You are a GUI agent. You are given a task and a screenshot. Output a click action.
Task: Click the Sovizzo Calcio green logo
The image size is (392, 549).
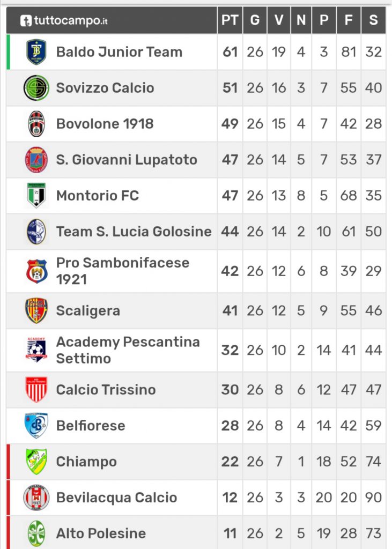click(36, 88)
